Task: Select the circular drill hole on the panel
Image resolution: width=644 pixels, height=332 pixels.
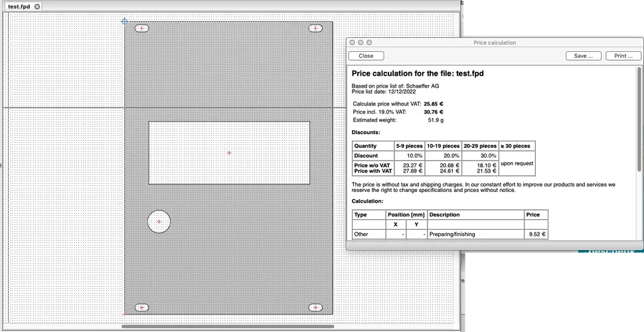Action: pyautogui.click(x=159, y=221)
